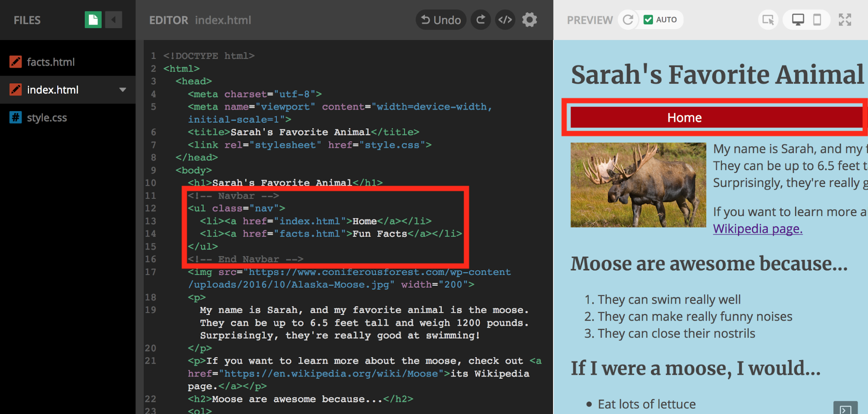This screenshot has width=868, height=414.
Task: Redo the last edit
Action: point(481,20)
